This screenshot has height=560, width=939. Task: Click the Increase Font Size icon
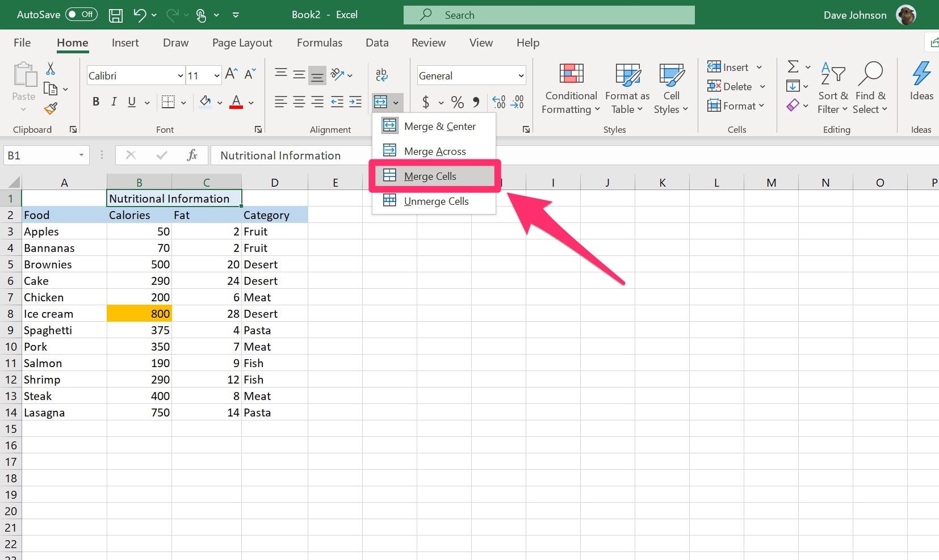231,74
